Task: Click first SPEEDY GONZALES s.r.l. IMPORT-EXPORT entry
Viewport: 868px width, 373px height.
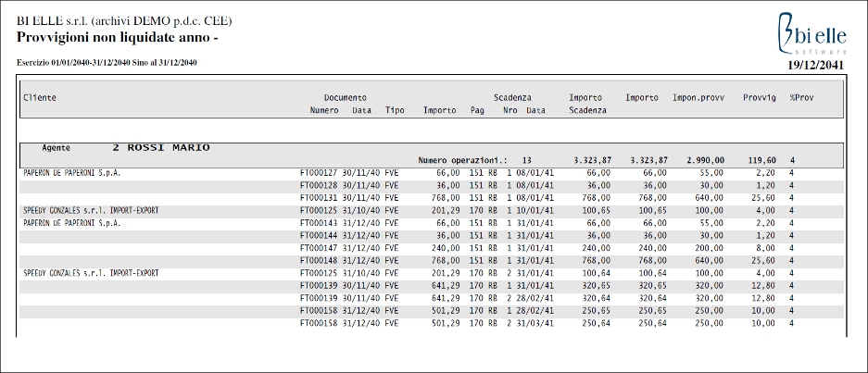Action: 91,210
